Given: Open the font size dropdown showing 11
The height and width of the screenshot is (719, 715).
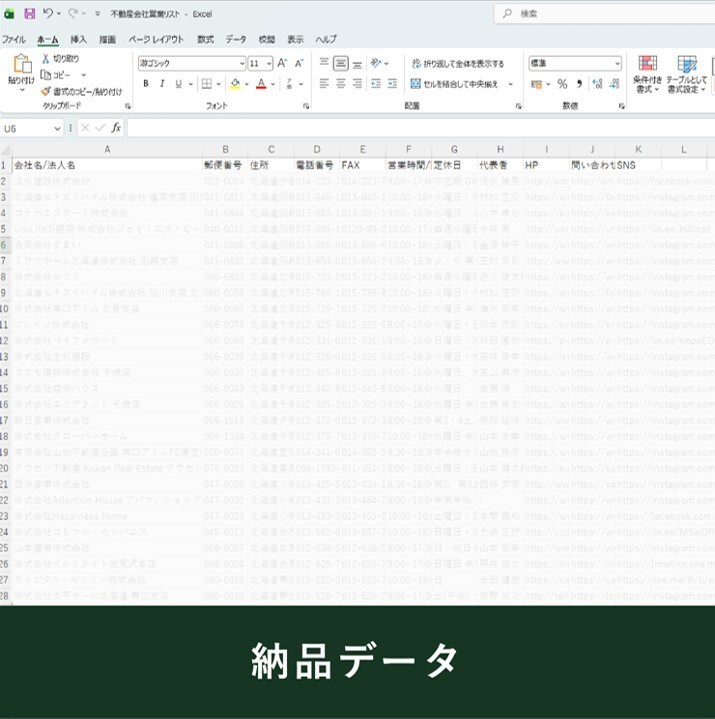Looking at the screenshot, I should 269,64.
